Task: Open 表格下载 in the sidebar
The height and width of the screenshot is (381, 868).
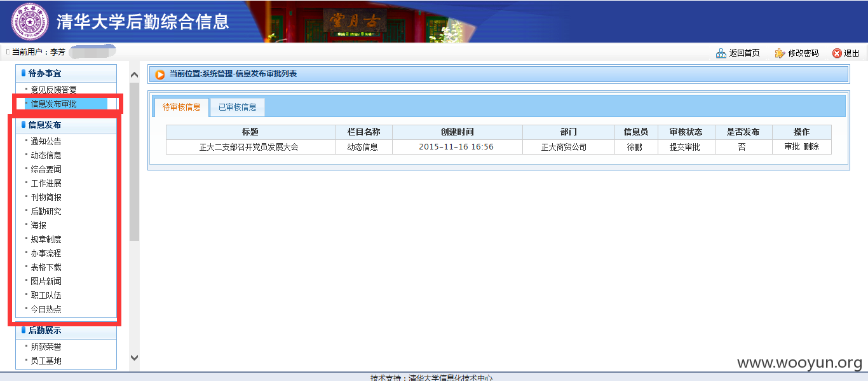Action: pos(46,267)
